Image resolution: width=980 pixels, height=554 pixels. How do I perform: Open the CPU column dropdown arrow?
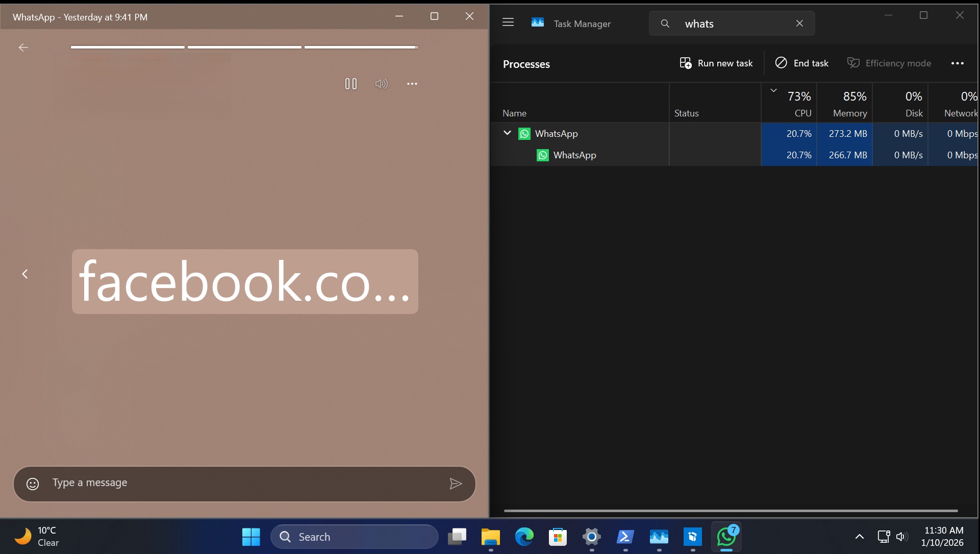[773, 90]
